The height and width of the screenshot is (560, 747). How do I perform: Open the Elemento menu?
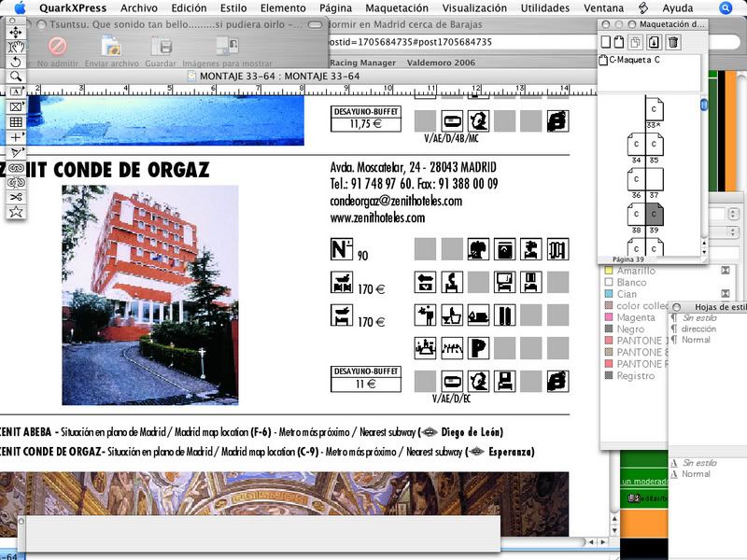tap(283, 8)
